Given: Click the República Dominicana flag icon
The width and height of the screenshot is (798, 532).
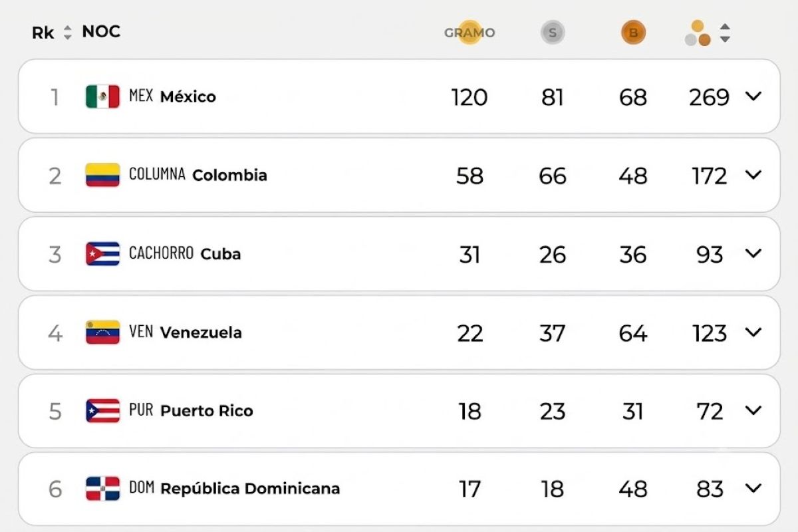Looking at the screenshot, I should coord(102,489).
